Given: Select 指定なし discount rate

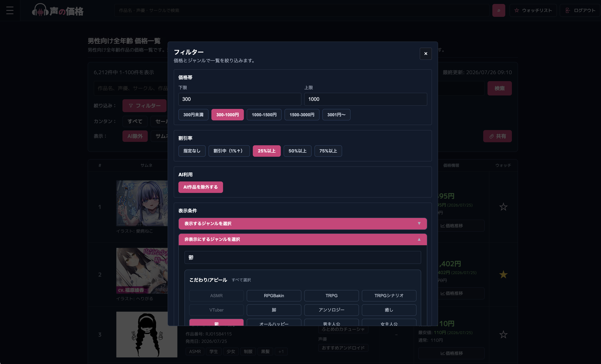Looking at the screenshot, I should (192, 151).
